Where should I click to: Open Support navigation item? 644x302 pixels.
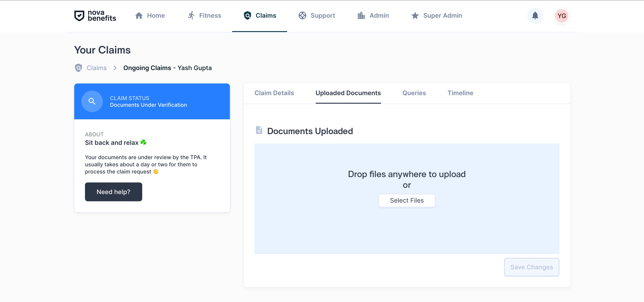coord(316,15)
